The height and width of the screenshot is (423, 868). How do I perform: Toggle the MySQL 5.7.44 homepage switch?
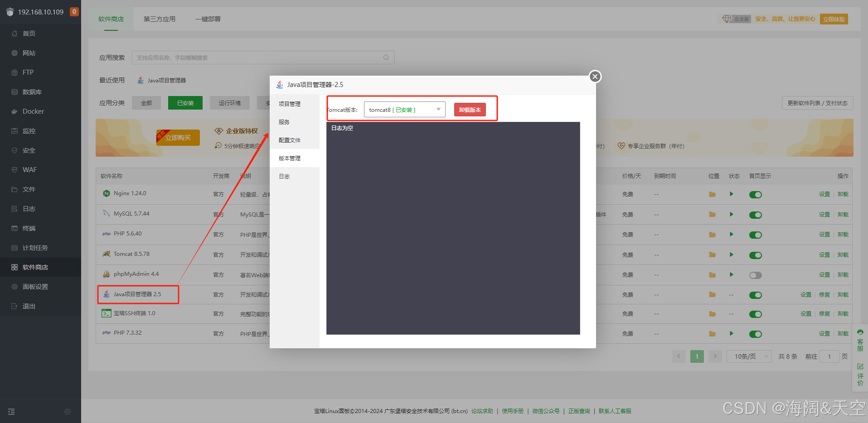point(755,214)
